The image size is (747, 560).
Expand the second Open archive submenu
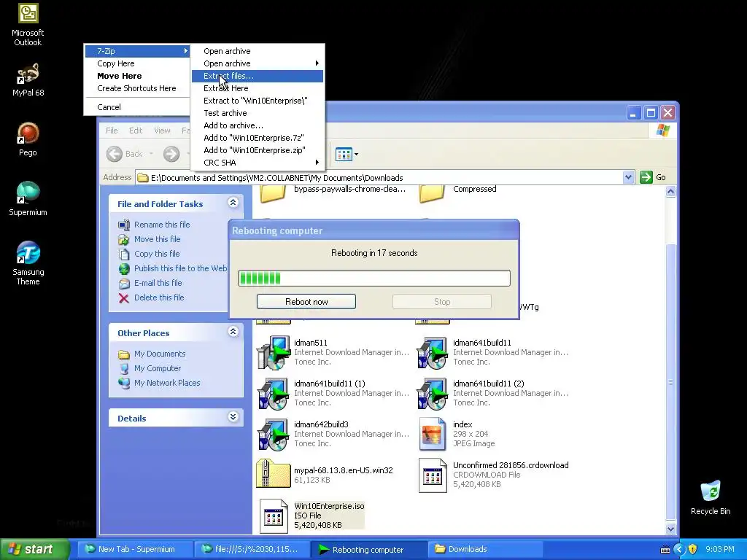click(x=258, y=63)
